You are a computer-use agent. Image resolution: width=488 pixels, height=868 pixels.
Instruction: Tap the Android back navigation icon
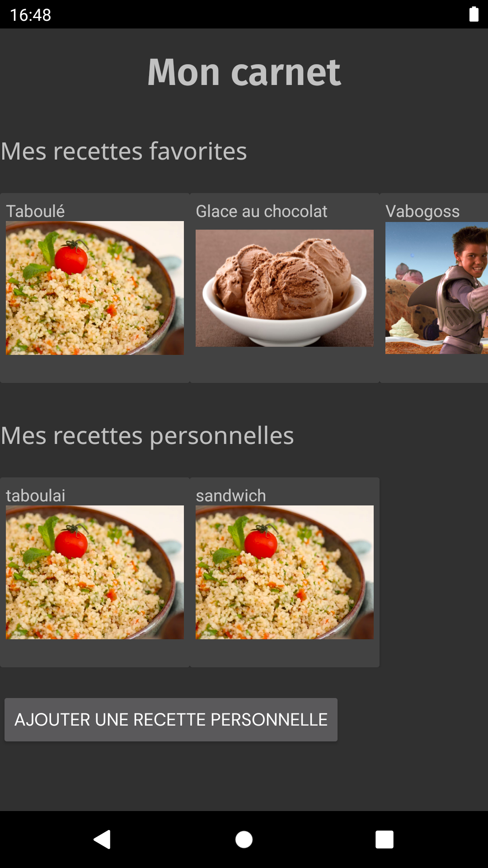point(103,840)
